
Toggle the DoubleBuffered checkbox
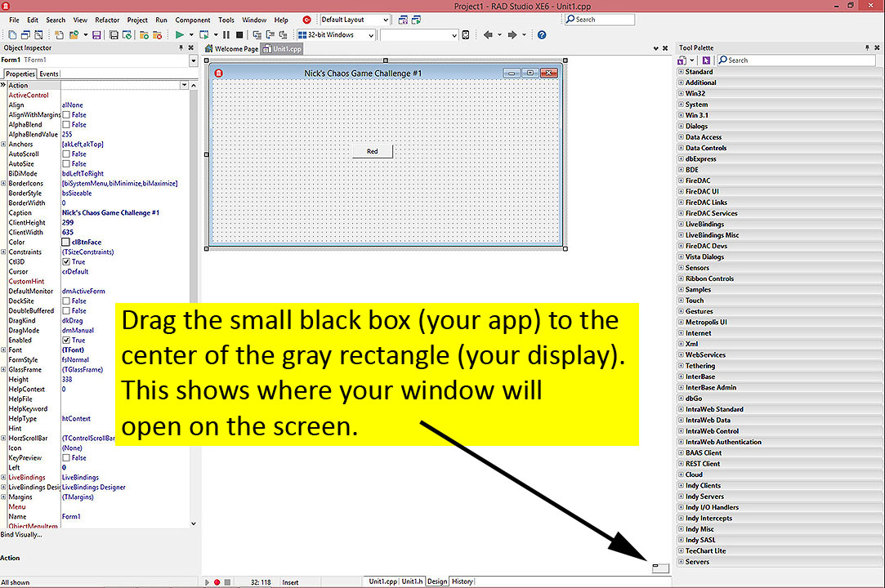66,311
